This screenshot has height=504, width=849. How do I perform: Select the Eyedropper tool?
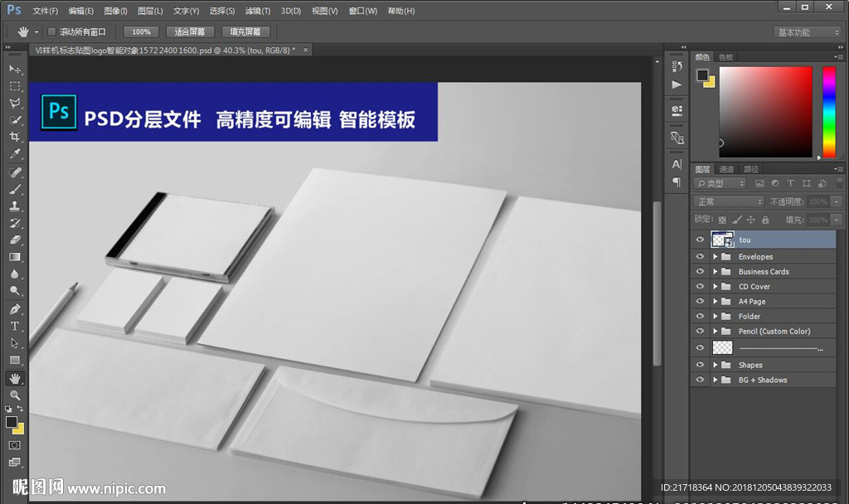tap(14, 154)
